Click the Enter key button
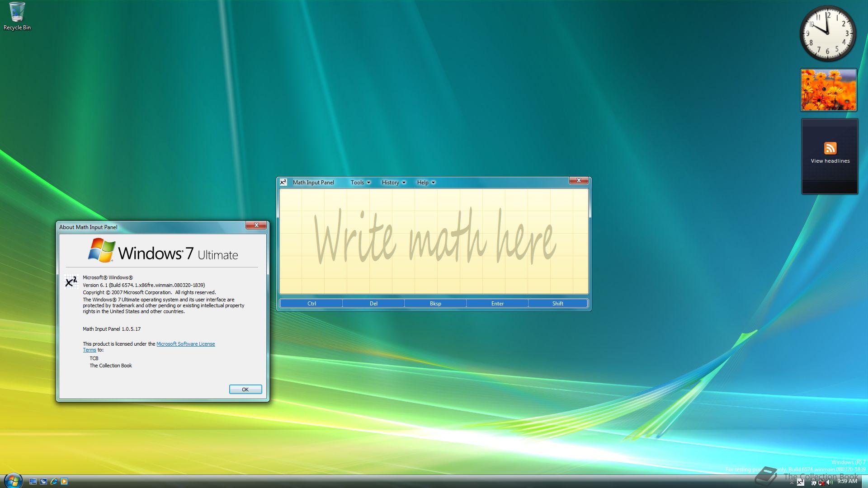The image size is (868, 488). 497,304
